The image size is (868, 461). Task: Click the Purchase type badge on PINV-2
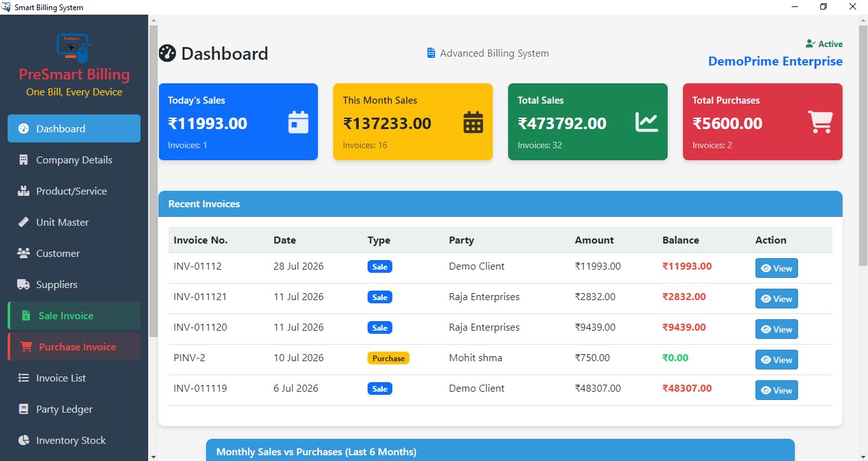[389, 358]
